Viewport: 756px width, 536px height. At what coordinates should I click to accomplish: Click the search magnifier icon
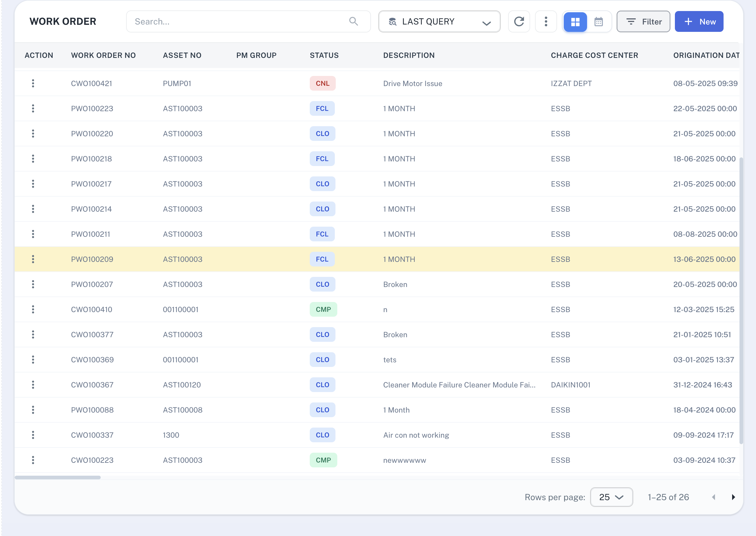coord(353,21)
